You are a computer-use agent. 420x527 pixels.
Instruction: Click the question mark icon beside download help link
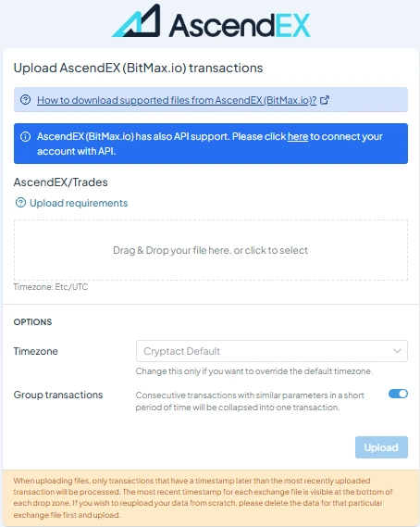point(26,100)
